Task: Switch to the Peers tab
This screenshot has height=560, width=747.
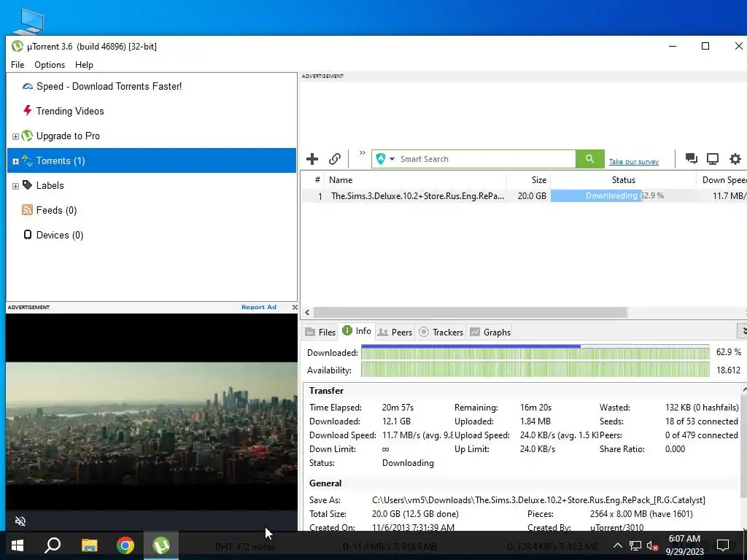Action: coord(395,332)
